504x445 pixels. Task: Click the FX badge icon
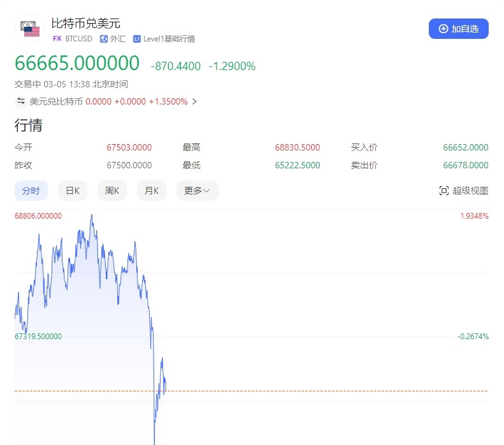(x=57, y=39)
